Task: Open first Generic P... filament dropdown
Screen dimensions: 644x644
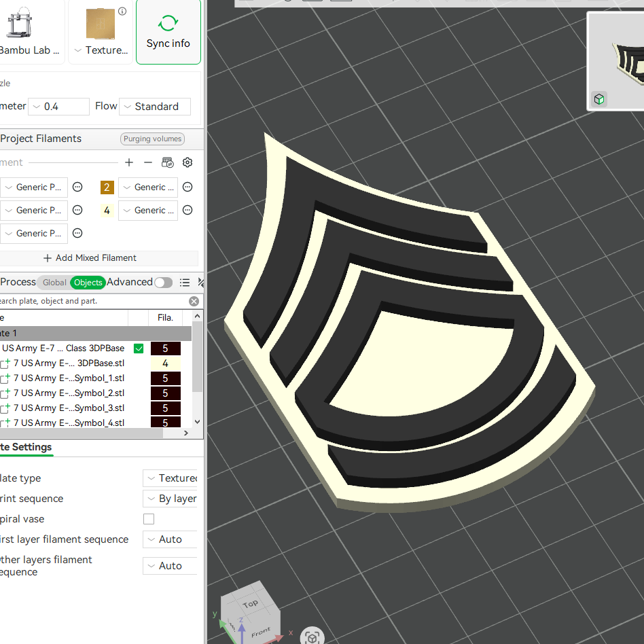Action: point(34,187)
